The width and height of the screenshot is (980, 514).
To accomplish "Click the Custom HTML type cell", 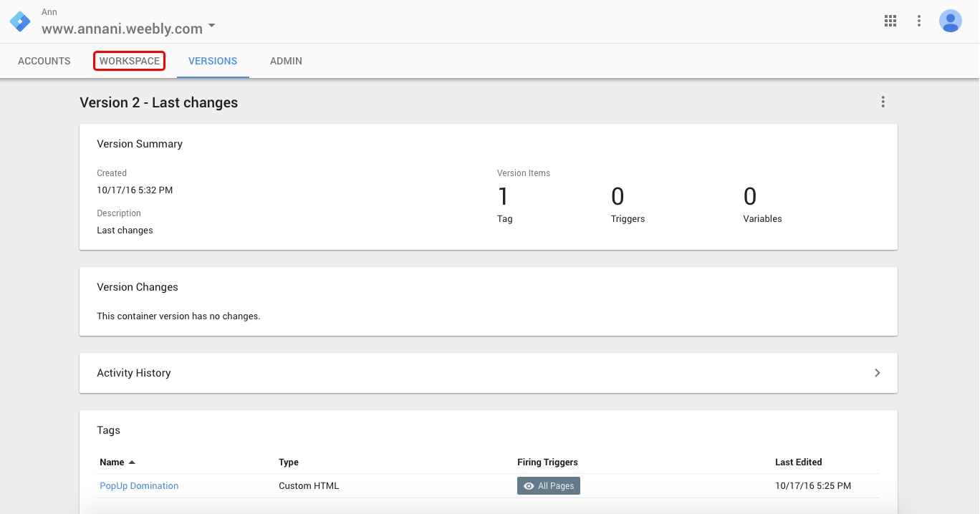I will point(309,486).
